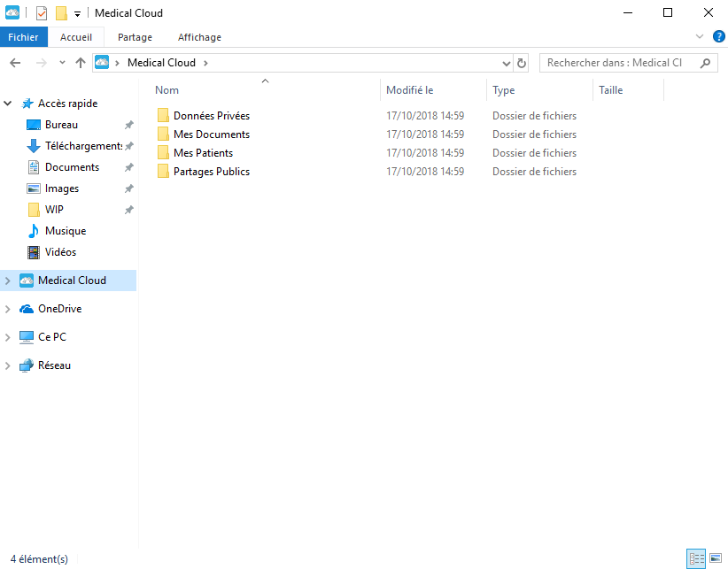
Task: Switch to the Partage ribbon tab
Action: (136, 37)
